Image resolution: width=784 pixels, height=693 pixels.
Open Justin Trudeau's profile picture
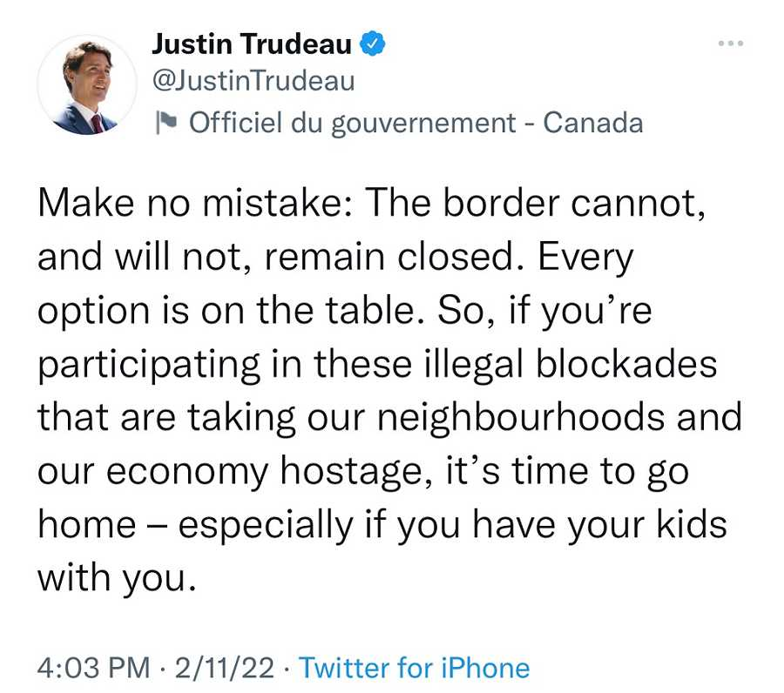87,85
